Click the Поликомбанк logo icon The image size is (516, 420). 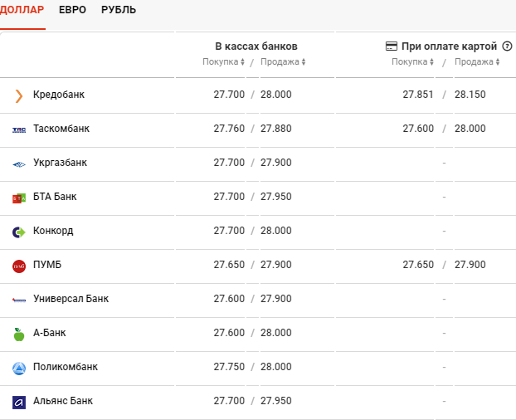point(19,368)
